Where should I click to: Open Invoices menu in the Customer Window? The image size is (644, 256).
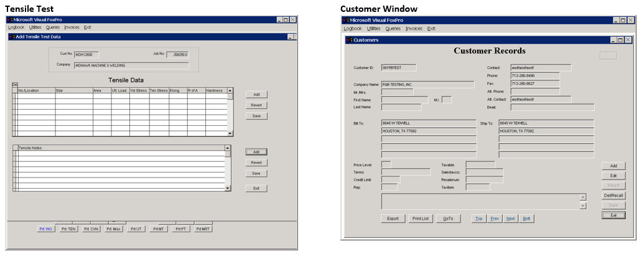pyautogui.click(x=414, y=29)
